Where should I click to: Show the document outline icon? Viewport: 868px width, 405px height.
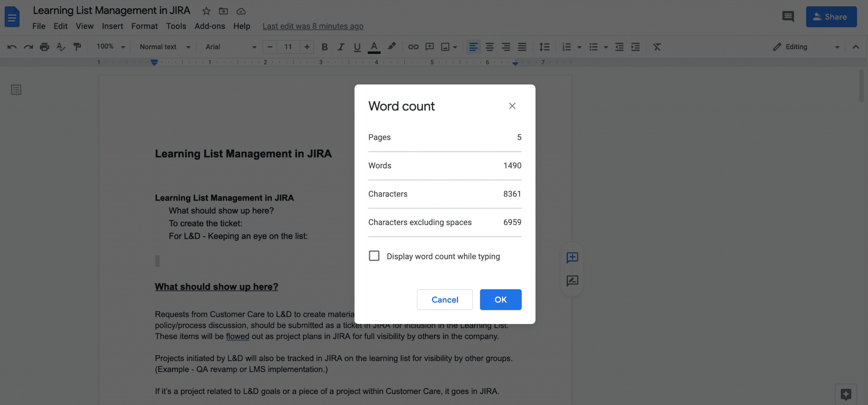pos(16,89)
